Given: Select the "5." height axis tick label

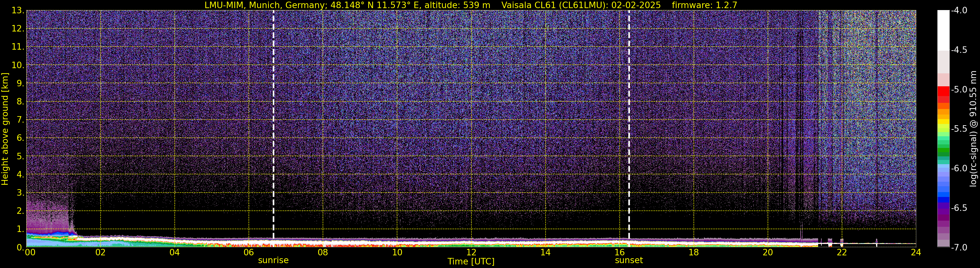Looking at the screenshot, I should pyautogui.click(x=20, y=156).
